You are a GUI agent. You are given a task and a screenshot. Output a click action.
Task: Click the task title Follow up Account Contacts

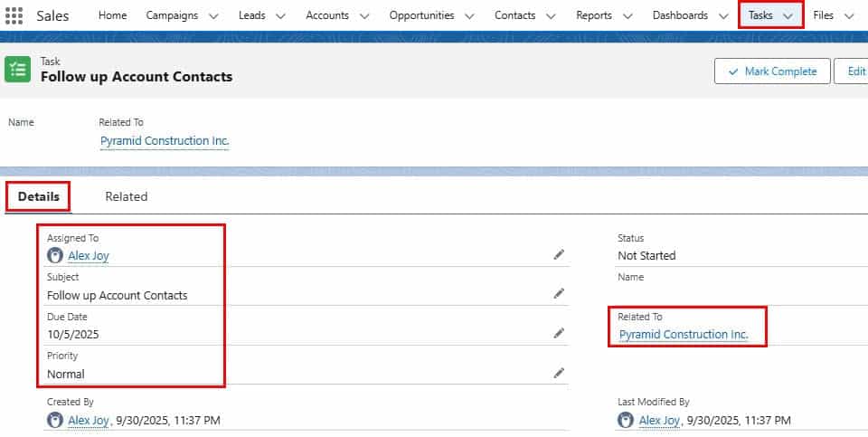point(137,76)
